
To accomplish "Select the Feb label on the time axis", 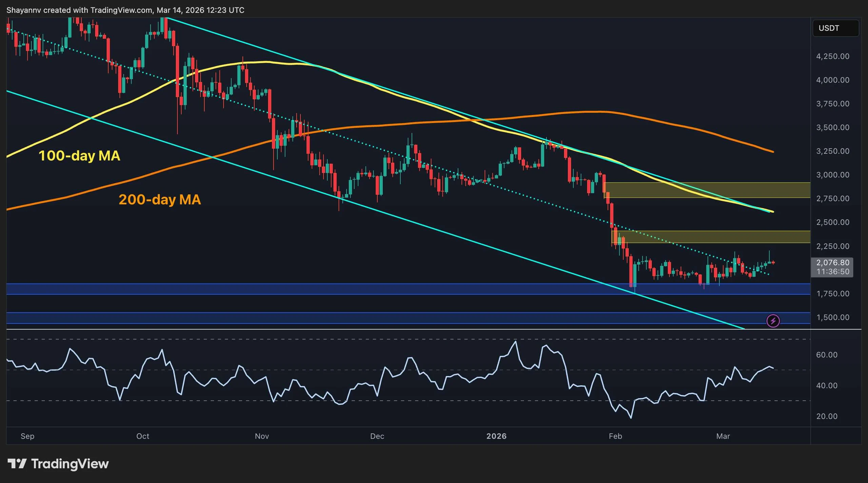I will point(616,437).
